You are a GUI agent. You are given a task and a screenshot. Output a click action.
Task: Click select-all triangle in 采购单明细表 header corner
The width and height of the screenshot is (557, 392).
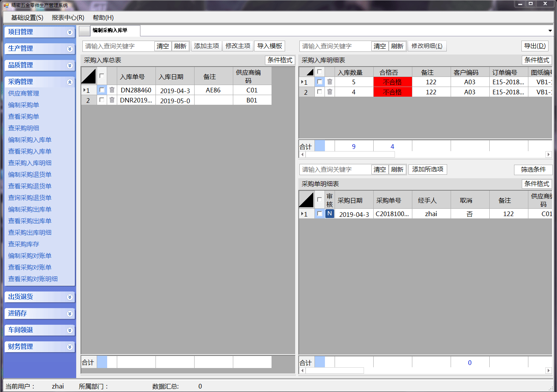pyautogui.click(x=306, y=200)
